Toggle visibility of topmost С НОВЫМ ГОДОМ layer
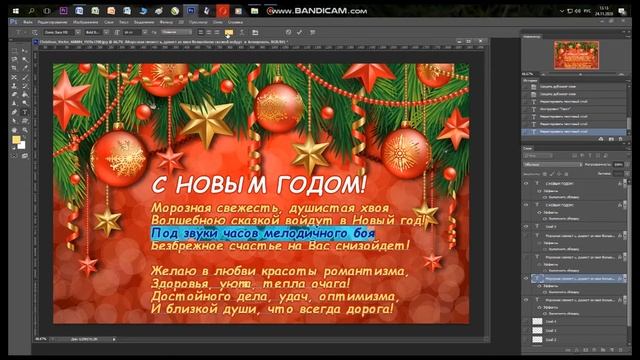The height and width of the screenshot is (360, 640). click(526, 184)
